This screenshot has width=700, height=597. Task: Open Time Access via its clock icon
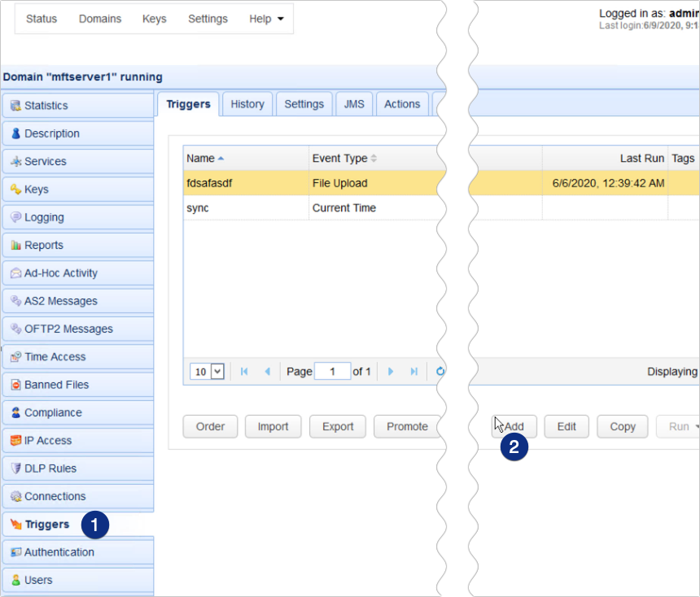pos(15,356)
